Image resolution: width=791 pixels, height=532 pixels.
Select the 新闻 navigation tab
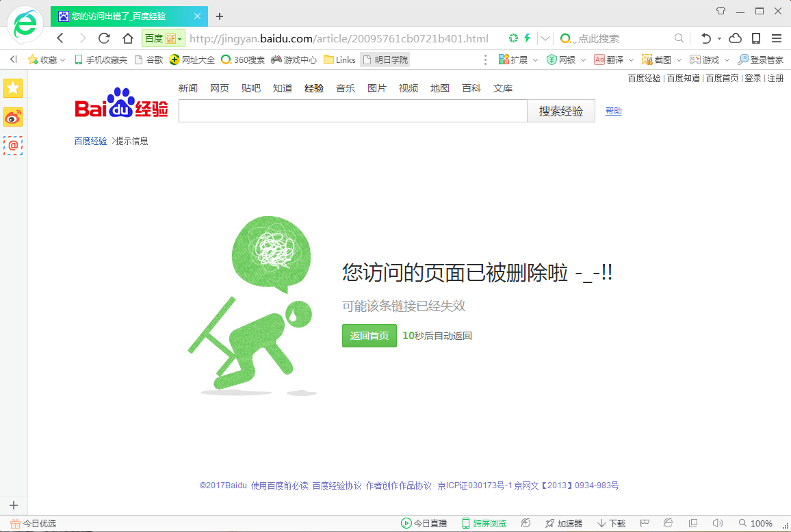(x=188, y=88)
